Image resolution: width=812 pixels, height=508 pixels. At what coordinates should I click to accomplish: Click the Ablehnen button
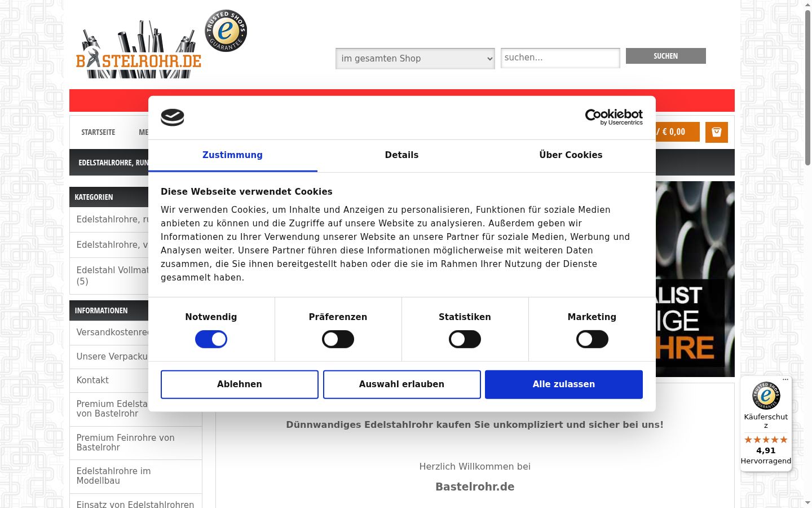coord(240,384)
